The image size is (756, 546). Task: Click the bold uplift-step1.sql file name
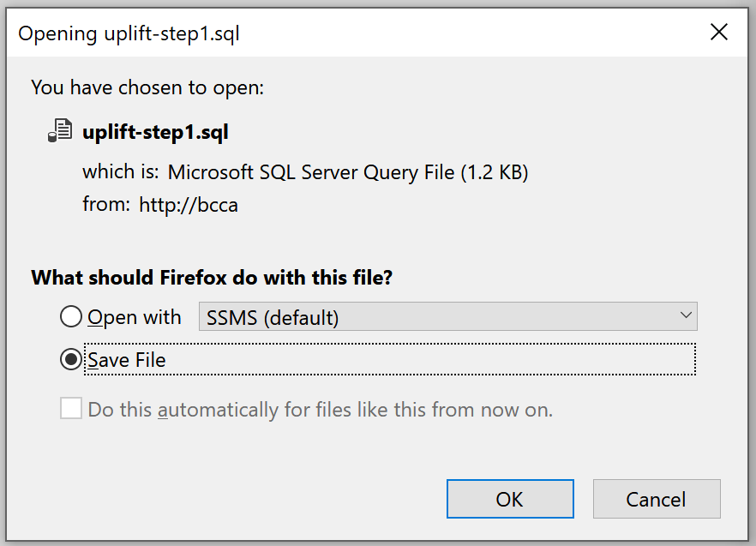155,132
